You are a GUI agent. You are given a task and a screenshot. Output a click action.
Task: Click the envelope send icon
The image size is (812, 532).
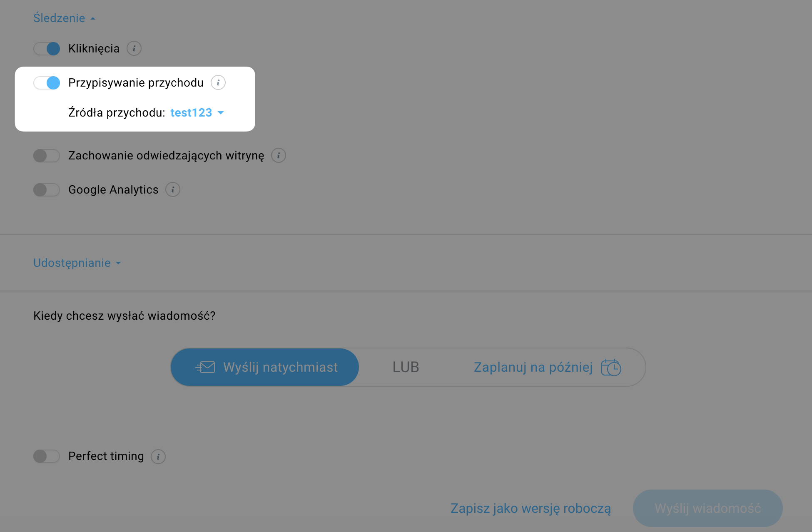tap(205, 368)
